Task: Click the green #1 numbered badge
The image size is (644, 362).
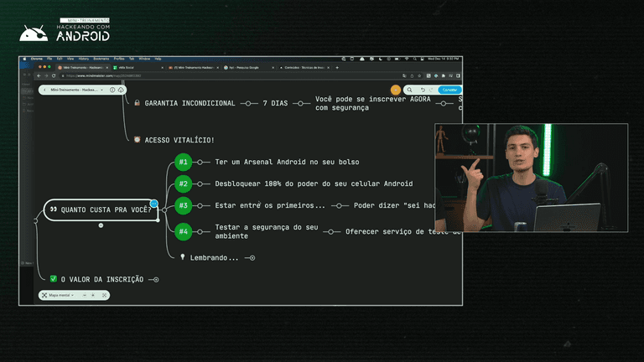Action: (184, 162)
